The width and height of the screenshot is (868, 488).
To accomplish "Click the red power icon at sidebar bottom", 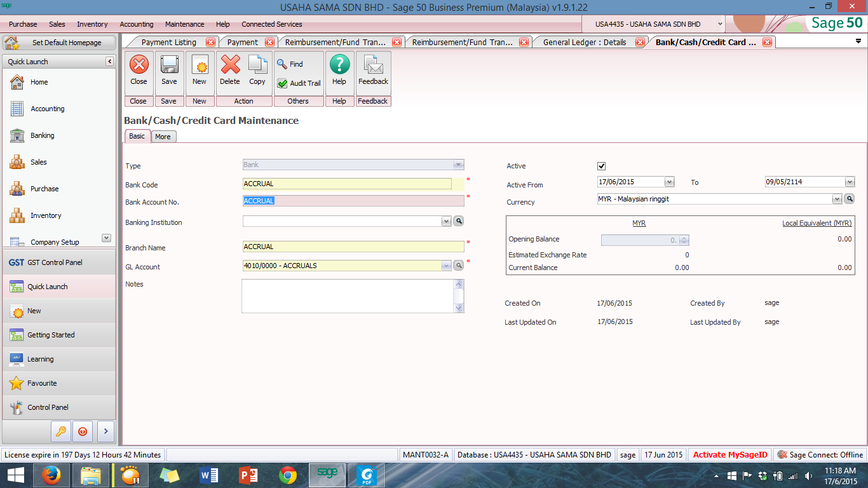I will click(83, 431).
